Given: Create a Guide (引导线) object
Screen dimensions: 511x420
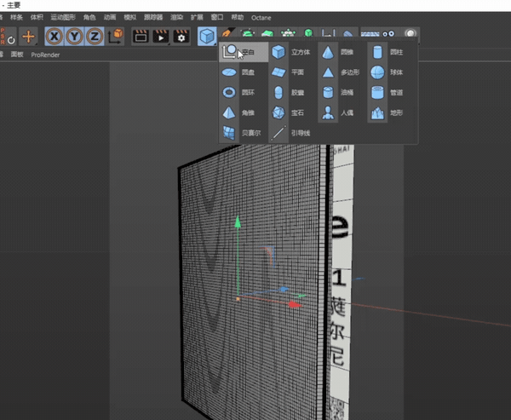Looking at the screenshot, I should pos(290,133).
